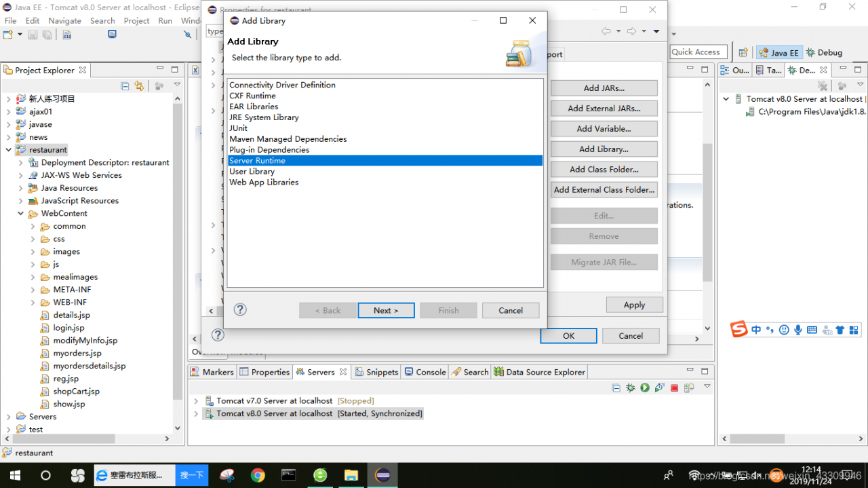Open File Explorer from taskbar
Image resolution: width=868 pixels, height=488 pixels.
pos(351,475)
